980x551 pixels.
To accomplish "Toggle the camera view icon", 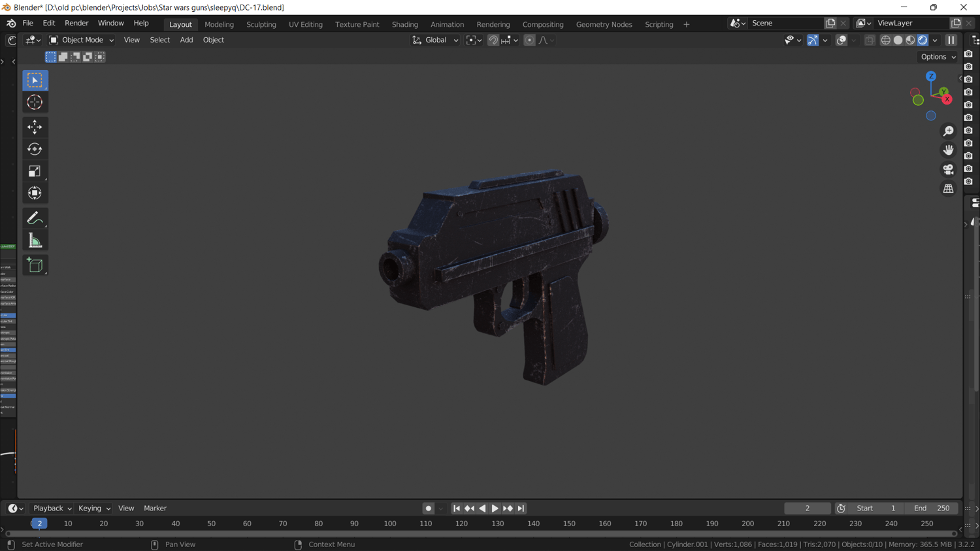I will coord(948,169).
